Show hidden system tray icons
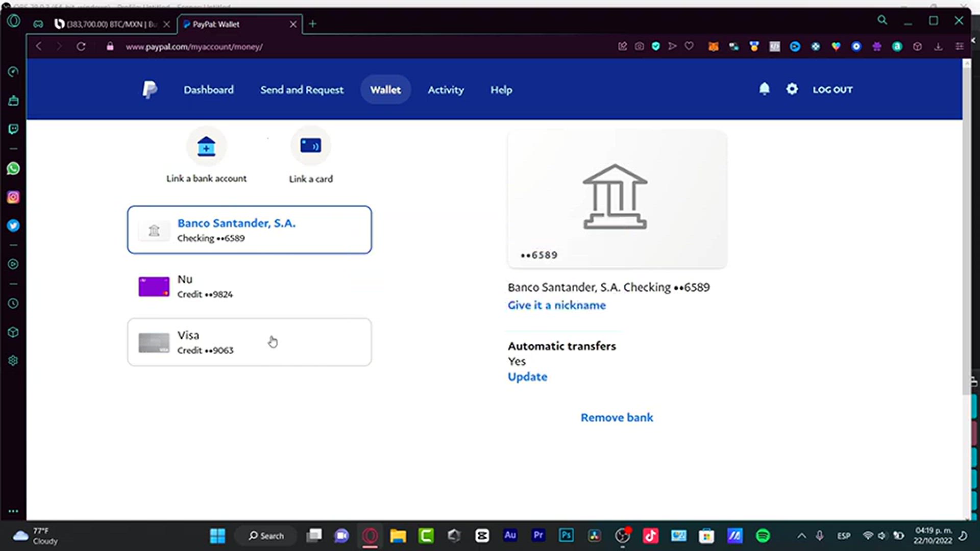 (x=801, y=536)
